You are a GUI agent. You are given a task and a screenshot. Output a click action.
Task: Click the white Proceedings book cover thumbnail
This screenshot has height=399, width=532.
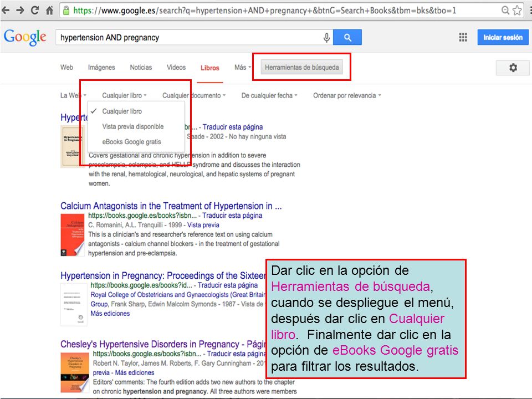point(74,305)
